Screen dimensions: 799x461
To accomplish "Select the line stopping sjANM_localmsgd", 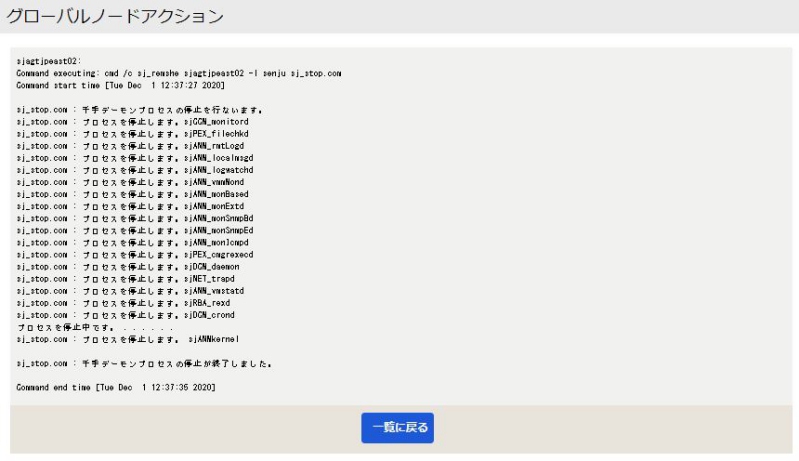I will click(x=135, y=158).
